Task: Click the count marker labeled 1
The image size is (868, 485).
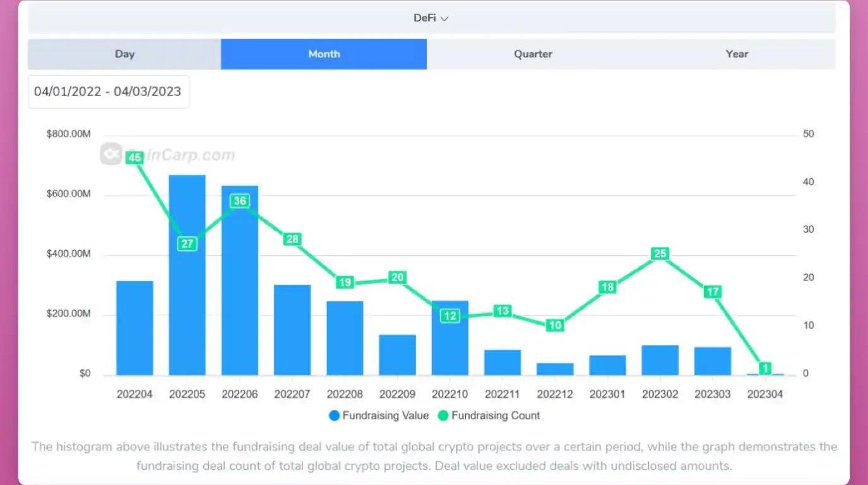Action: click(x=765, y=368)
